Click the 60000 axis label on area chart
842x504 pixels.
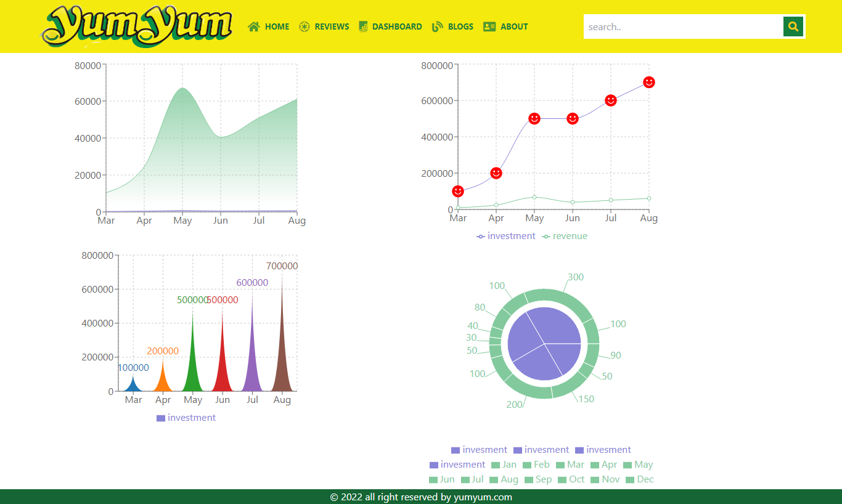click(88, 101)
